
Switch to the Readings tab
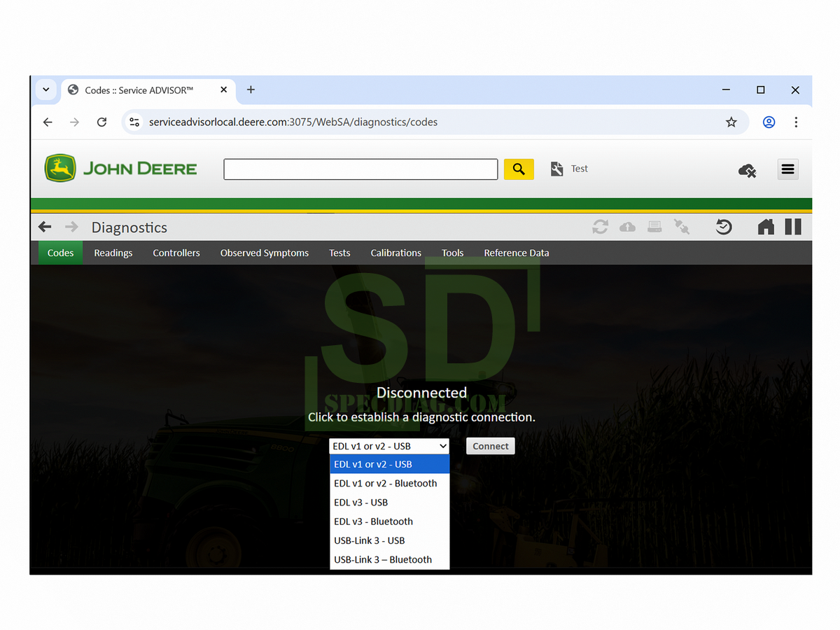point(113,253)
